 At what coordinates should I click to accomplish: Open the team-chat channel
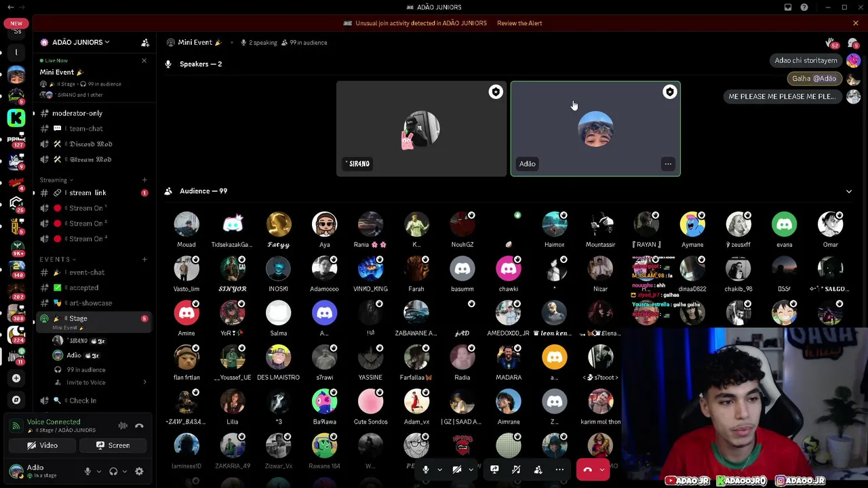(94, 129)
